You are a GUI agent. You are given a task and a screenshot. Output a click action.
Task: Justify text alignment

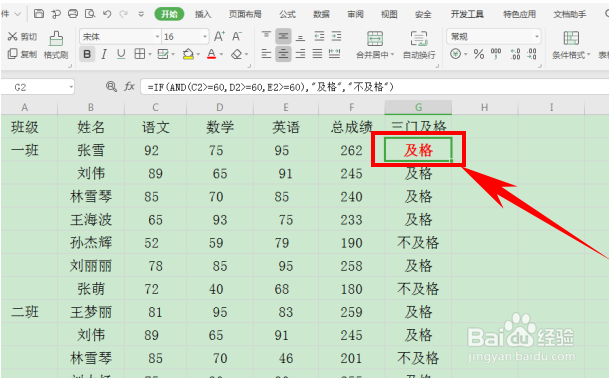317,54
